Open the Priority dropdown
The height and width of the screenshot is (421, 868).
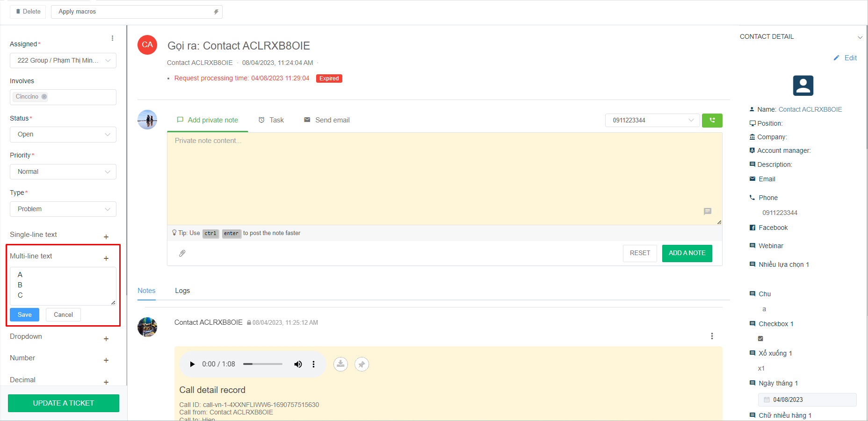[x=63, y=172]
